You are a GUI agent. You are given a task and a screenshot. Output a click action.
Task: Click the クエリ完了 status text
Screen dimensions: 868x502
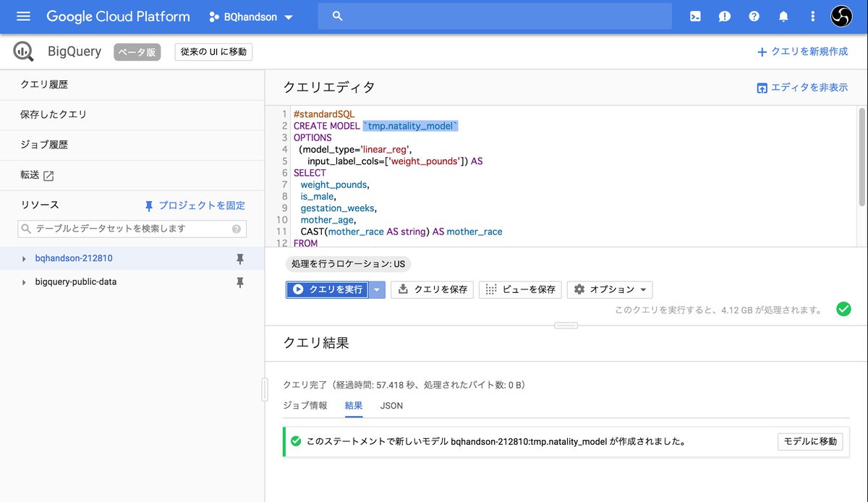click(404, 385)
